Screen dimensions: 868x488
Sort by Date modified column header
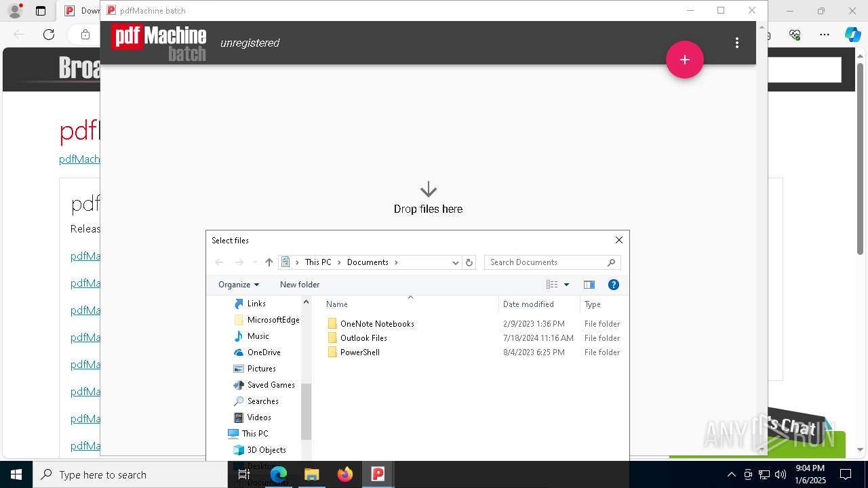(540, 304)
